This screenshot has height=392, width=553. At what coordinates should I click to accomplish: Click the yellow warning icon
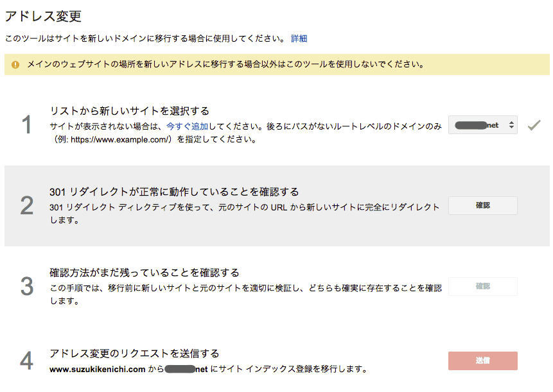(15, 65)
